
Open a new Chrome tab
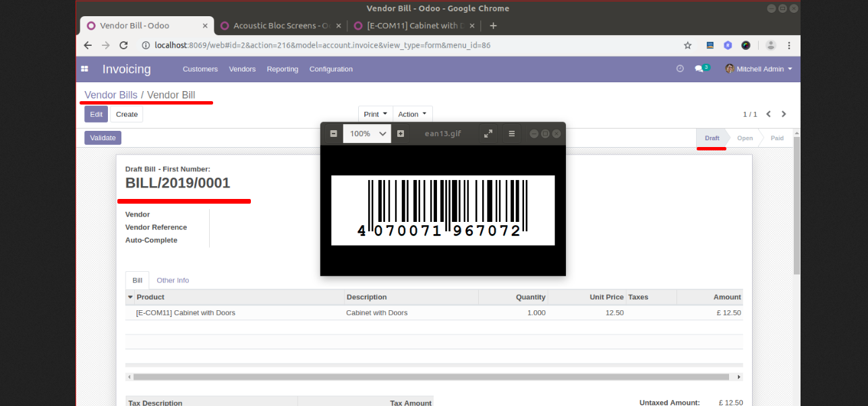point(493,26)
